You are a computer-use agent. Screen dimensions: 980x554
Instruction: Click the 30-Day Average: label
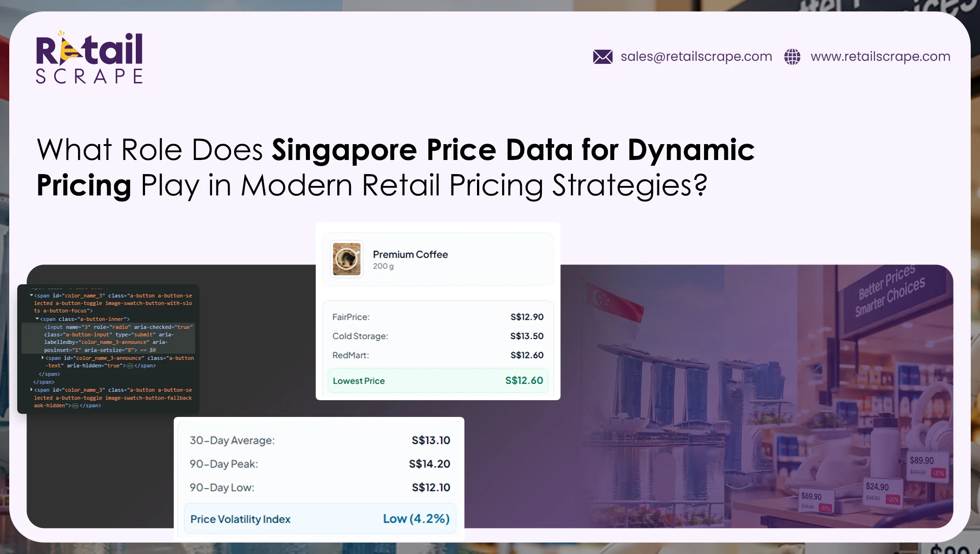[x=232, y=441]
